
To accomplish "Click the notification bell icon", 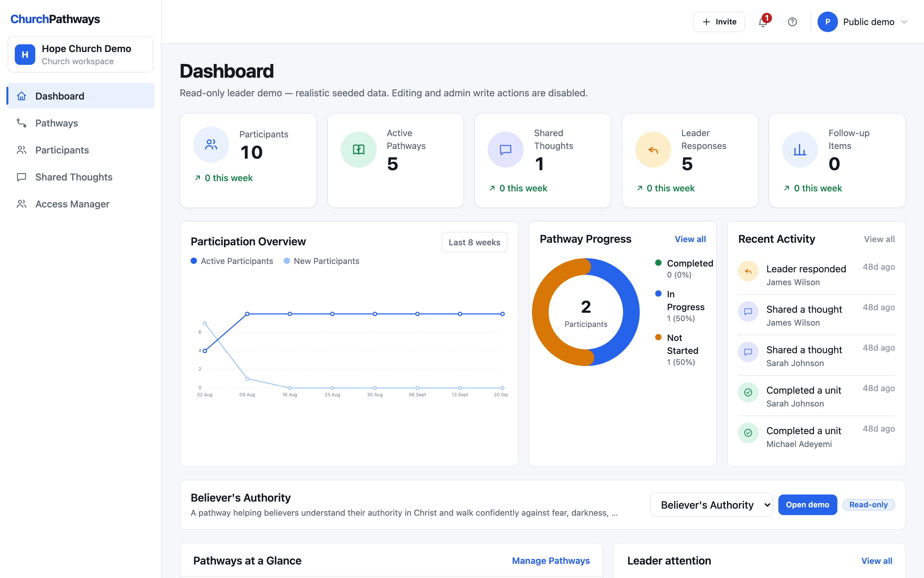I will pyautogui.click(x=763, y=22).
